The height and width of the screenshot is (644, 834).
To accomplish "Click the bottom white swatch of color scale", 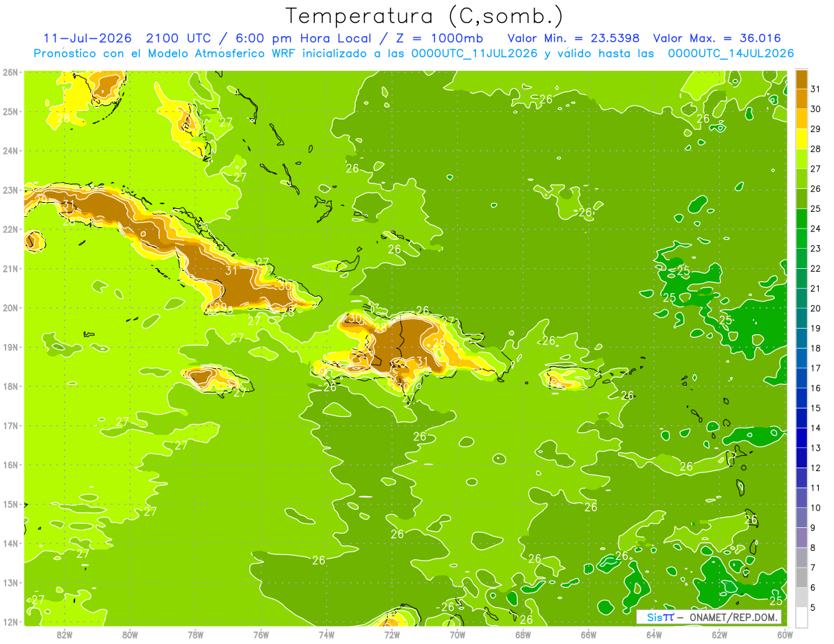I will point(802,617).
